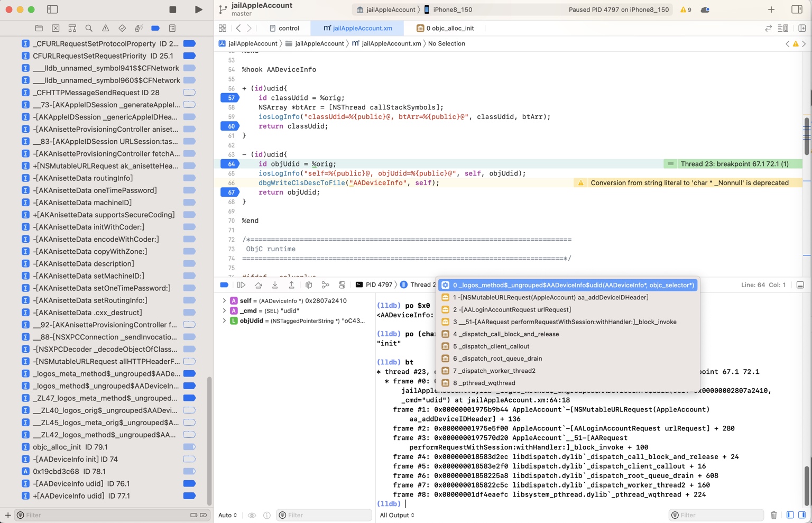Click the 9 warnings indicator
812x523 pixels.
[686, 10]
